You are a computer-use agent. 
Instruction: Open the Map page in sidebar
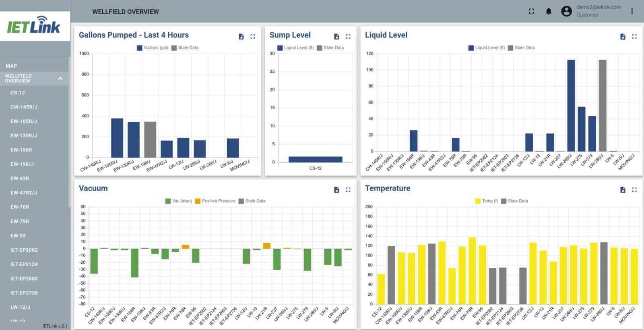(x=11, y=66)
